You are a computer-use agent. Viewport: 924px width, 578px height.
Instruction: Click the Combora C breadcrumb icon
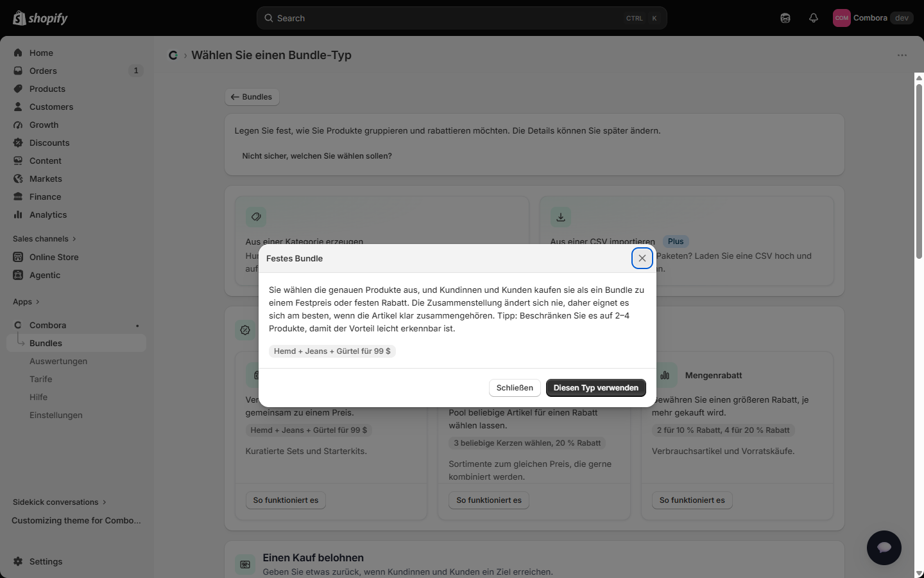tap(173, 55)
